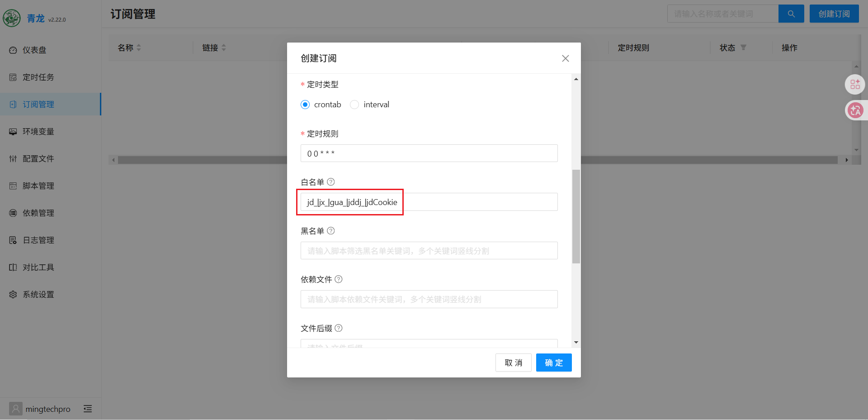The image size is (868, 420).
Task: Click 取消 to cancel the dialog
Action: tap(514, 363)
